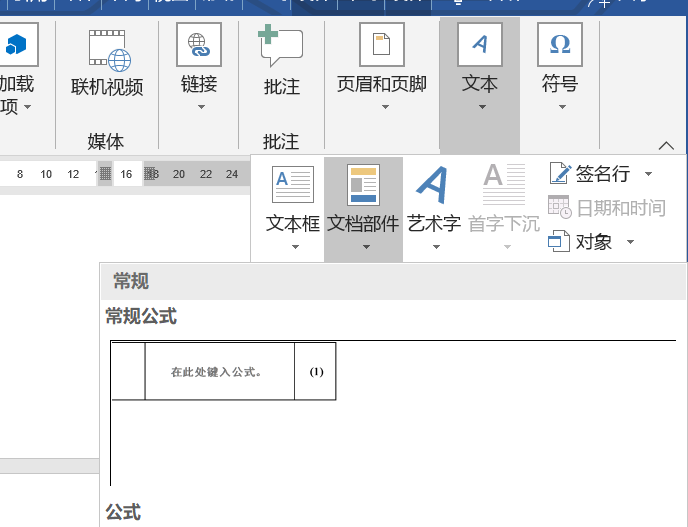Expand the 加载项 dropdown arrow

coord(27,107)
